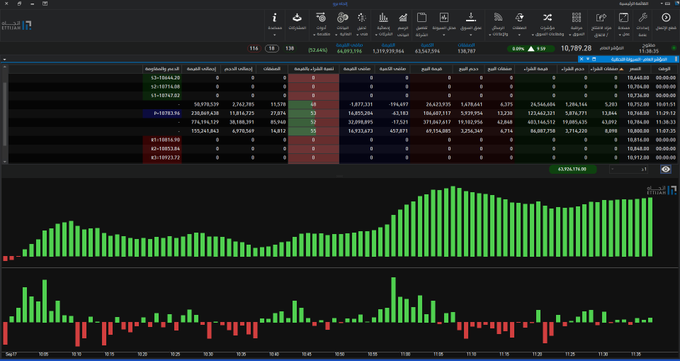Open the trades (الصفقات) icon

pyautogui.click(x=519, y=17)
